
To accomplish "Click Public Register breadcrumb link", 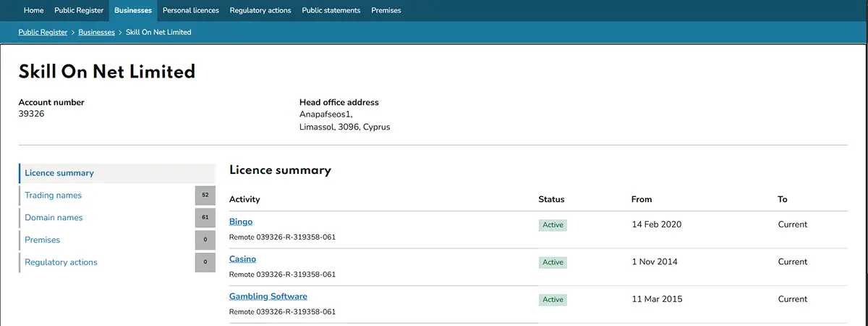I will (43, 32).
